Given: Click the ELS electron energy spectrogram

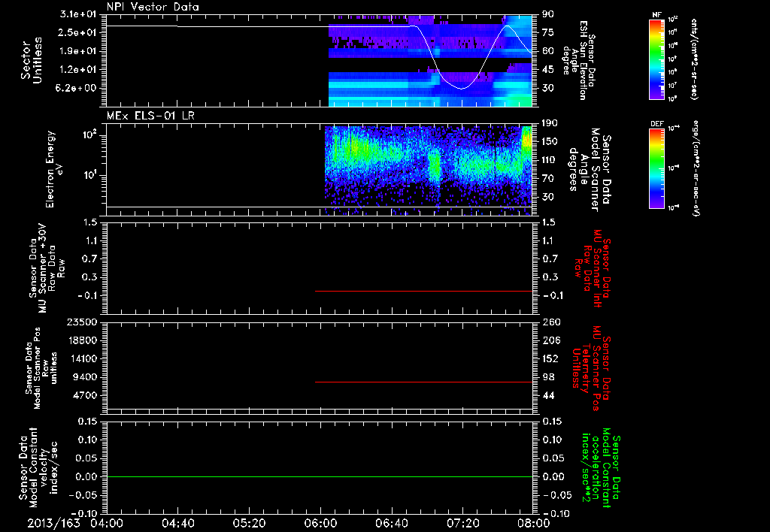Looking at the screenshot, I should tap(428, 171).
